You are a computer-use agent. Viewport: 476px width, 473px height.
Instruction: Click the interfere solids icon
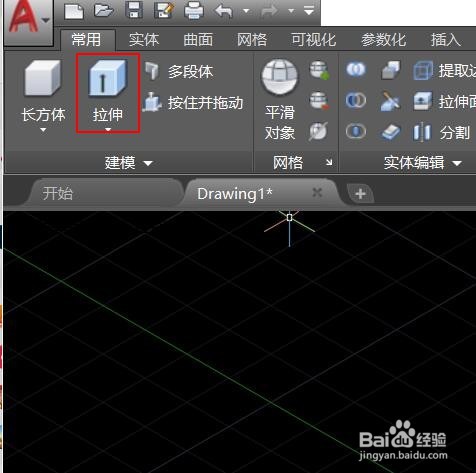click(391, 70)
